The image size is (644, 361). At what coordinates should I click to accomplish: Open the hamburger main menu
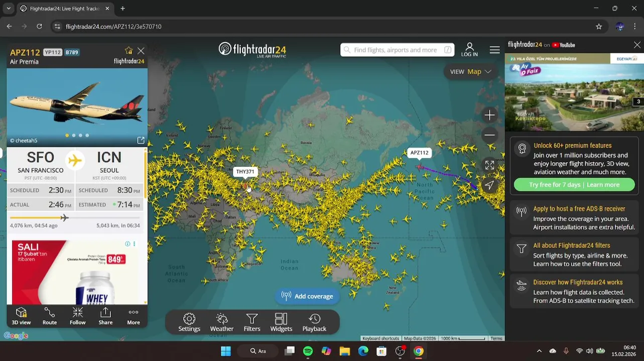pos(494,50)
